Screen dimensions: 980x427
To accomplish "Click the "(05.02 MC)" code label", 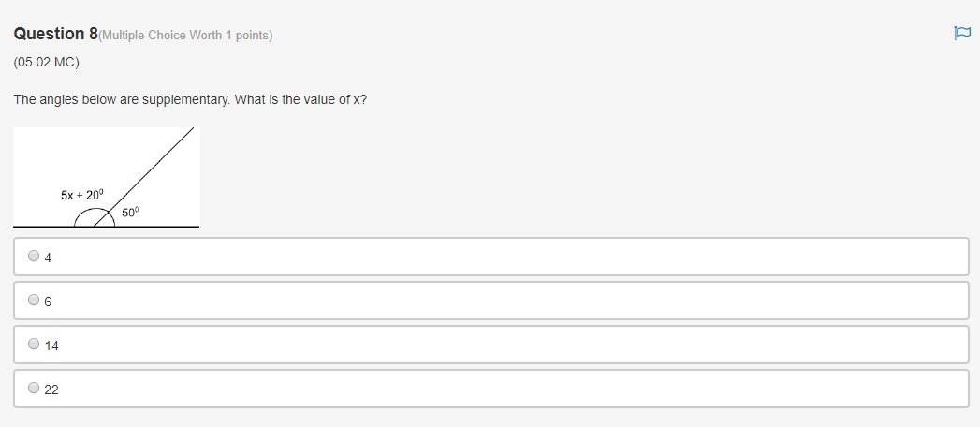I will 47,63.
